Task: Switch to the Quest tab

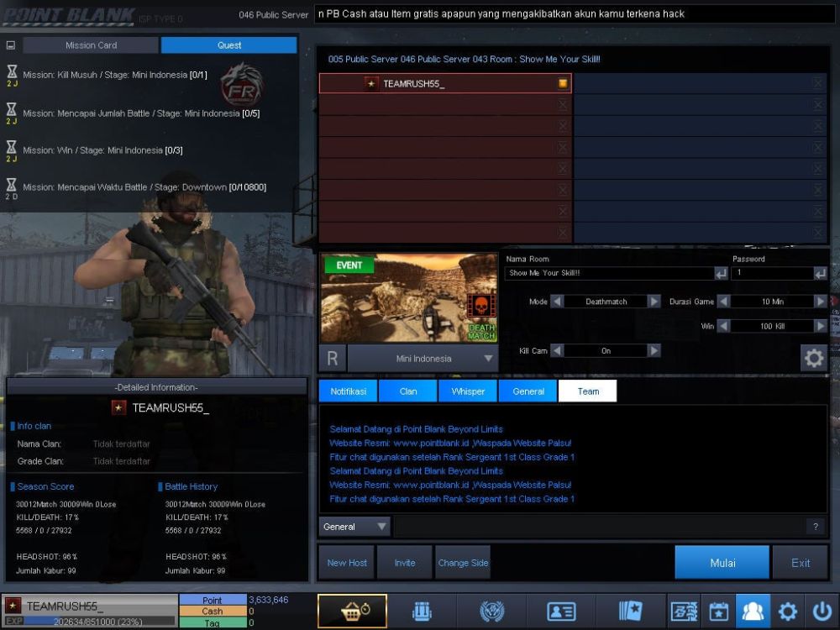Action: tap(228, 45)
